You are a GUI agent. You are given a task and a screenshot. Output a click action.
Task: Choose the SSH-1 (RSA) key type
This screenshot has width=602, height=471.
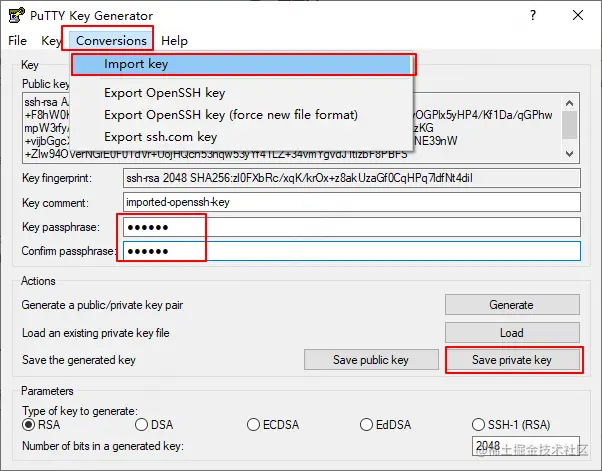click(x=479, y=425)
